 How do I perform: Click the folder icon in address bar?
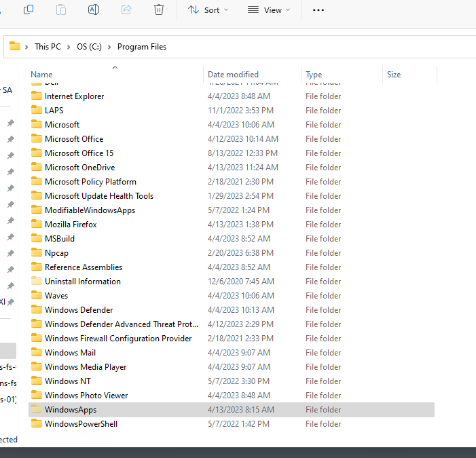coord(14,46)
